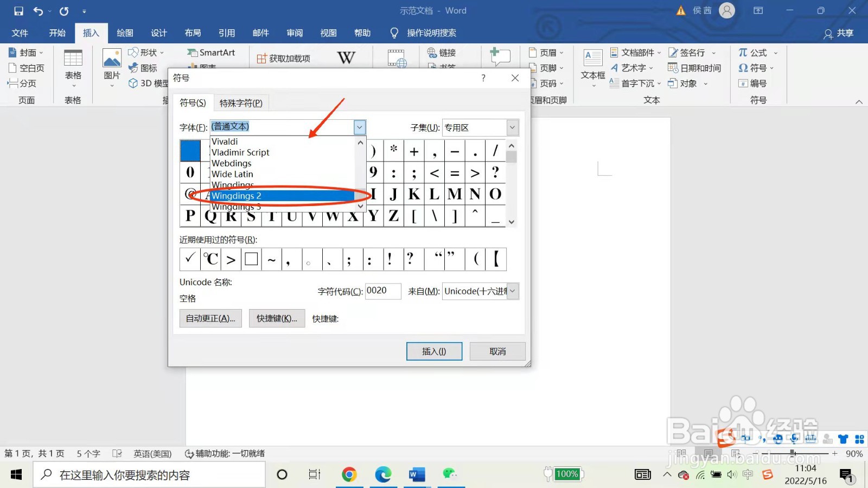Open document parts (文档部件)

tap(635, 53)
